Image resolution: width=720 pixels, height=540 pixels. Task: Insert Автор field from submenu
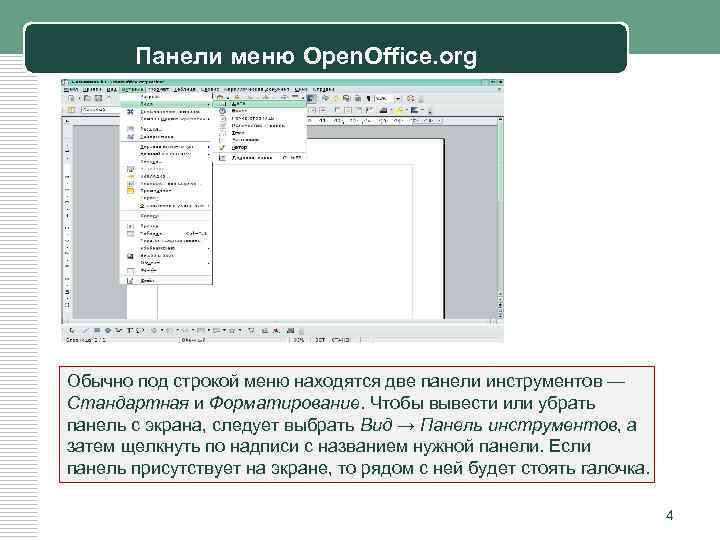point(259,147)
